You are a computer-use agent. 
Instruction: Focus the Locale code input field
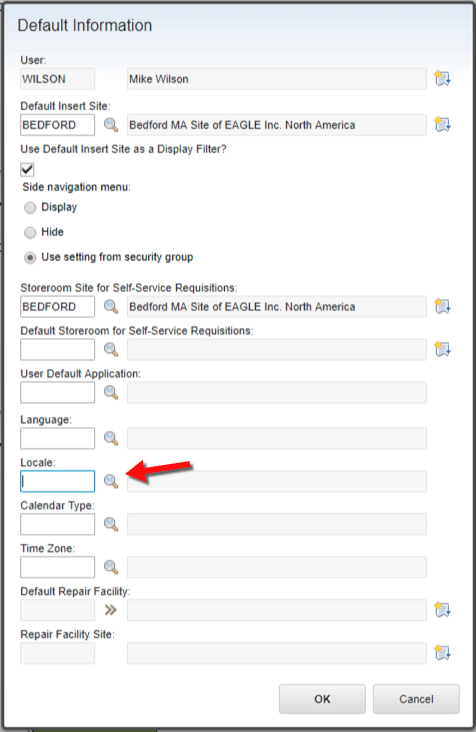tap(57, 481)
